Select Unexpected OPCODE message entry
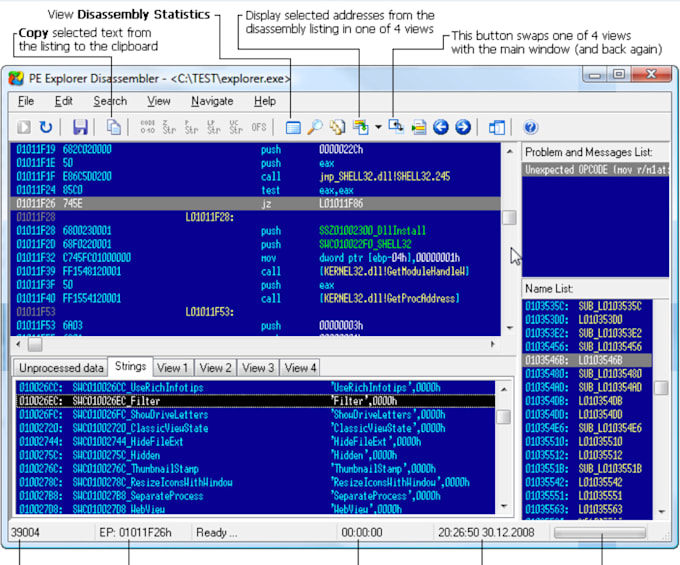 click(596, 170)
